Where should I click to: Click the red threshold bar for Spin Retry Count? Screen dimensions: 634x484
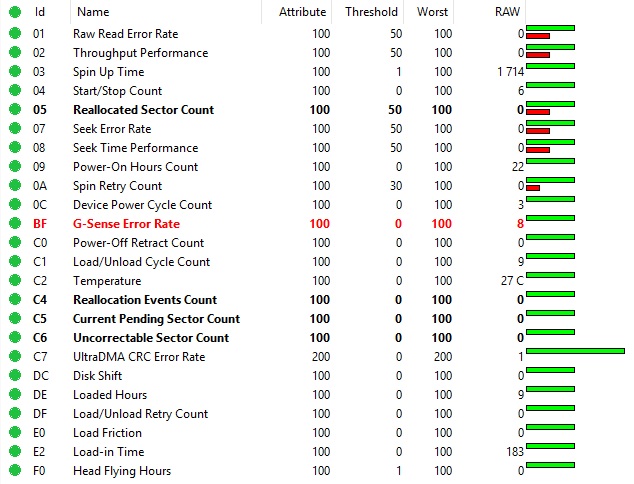point(533,188)
